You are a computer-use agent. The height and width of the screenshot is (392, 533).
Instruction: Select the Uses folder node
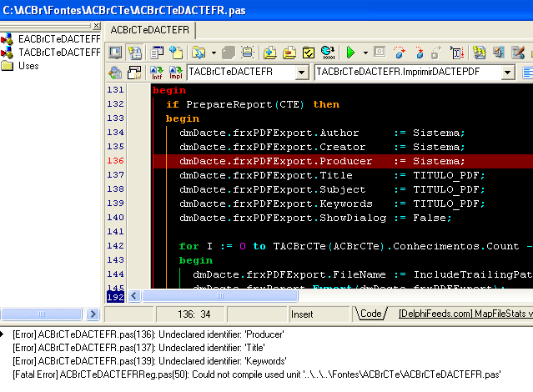point(28,66)
